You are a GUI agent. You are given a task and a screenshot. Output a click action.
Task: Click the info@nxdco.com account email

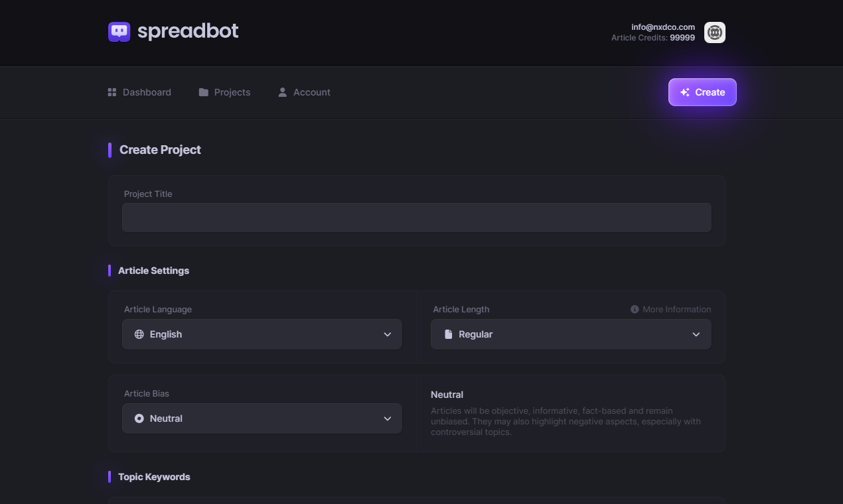[662, 27]
